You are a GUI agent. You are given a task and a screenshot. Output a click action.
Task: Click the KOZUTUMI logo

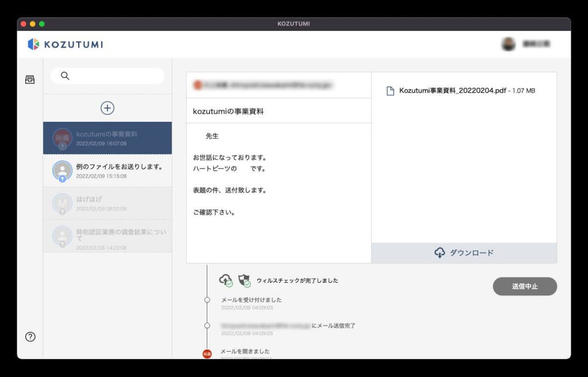coord(65,44)
